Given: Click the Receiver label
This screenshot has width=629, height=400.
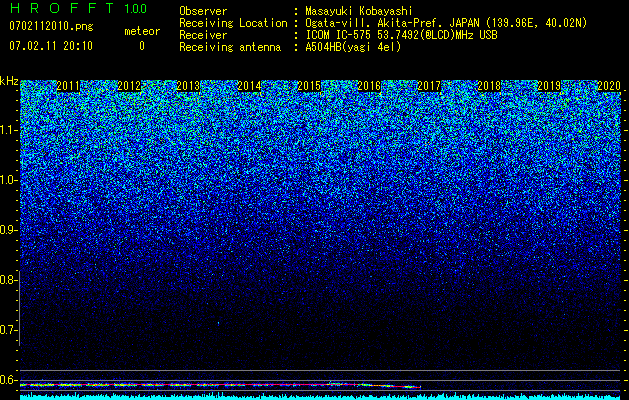Looking at the screenshot, I should coord(203,35).
